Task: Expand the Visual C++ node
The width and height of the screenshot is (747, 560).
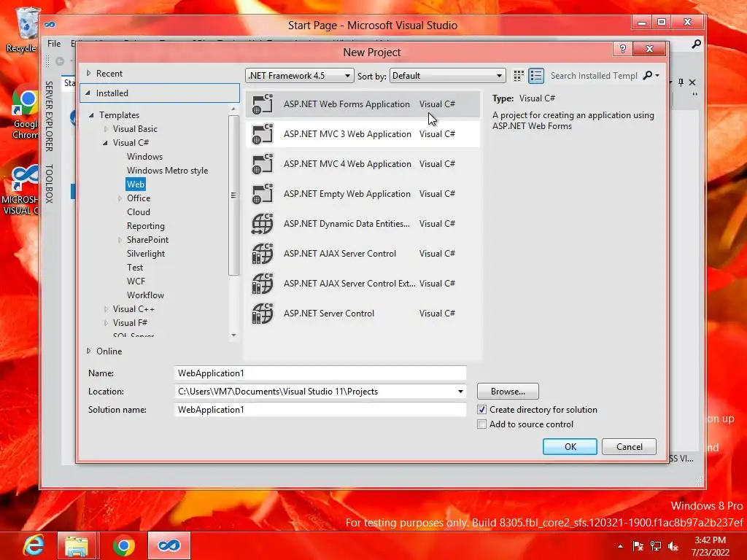Action: [106, 309]
